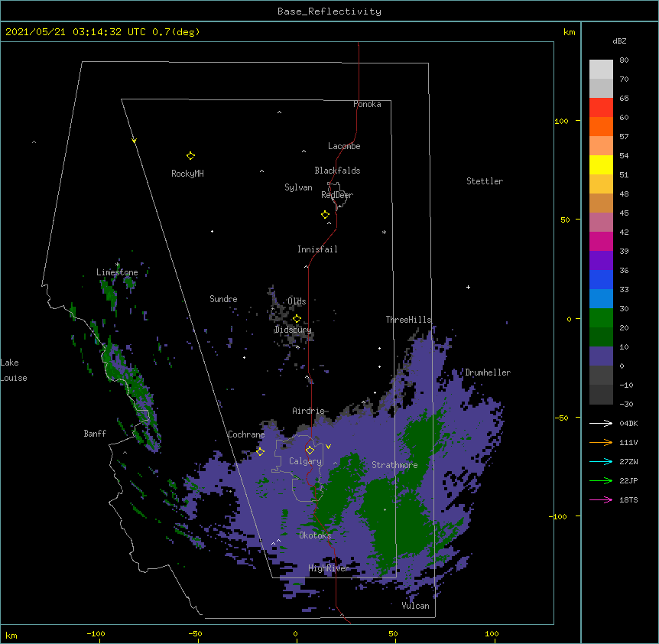Viewport: 659px width, 644px height.
Task: Click the Blackfalds label
Action: tap(337, 171)
